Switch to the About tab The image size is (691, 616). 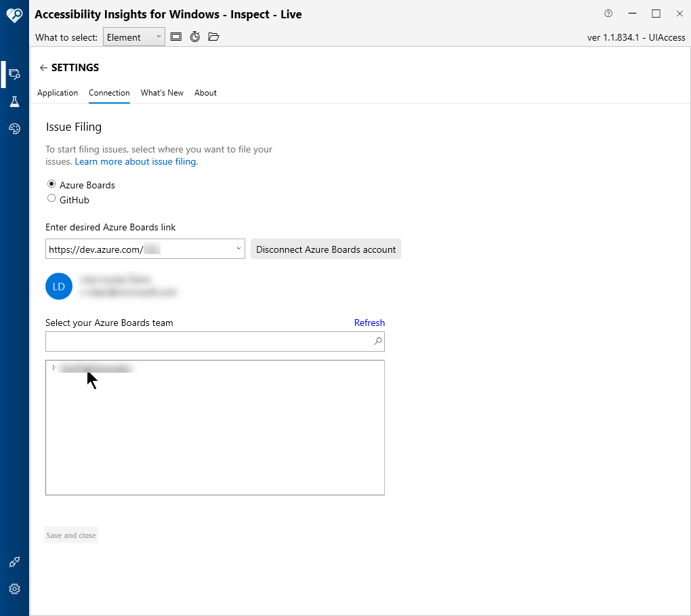[x=205, y=93]
